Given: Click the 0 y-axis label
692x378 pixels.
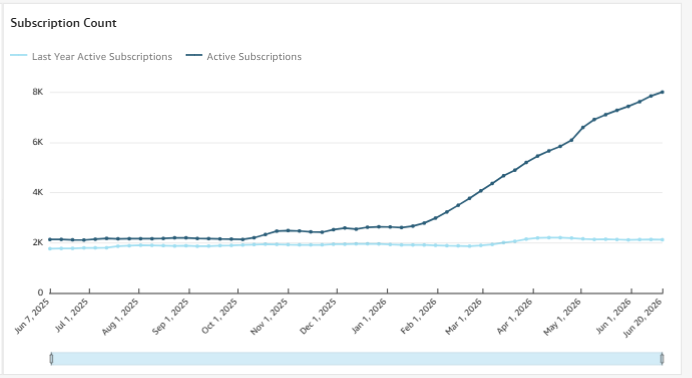Looking at the screenshot, I should click(40, 292).
